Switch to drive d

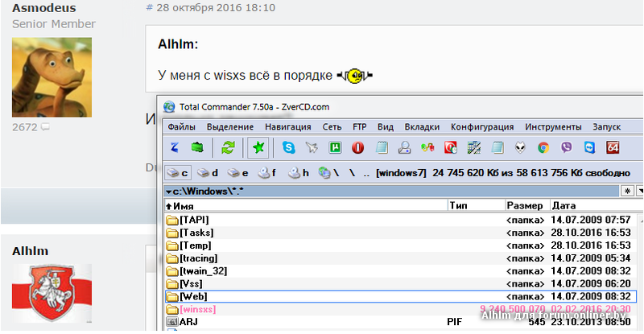coord(208,173)
